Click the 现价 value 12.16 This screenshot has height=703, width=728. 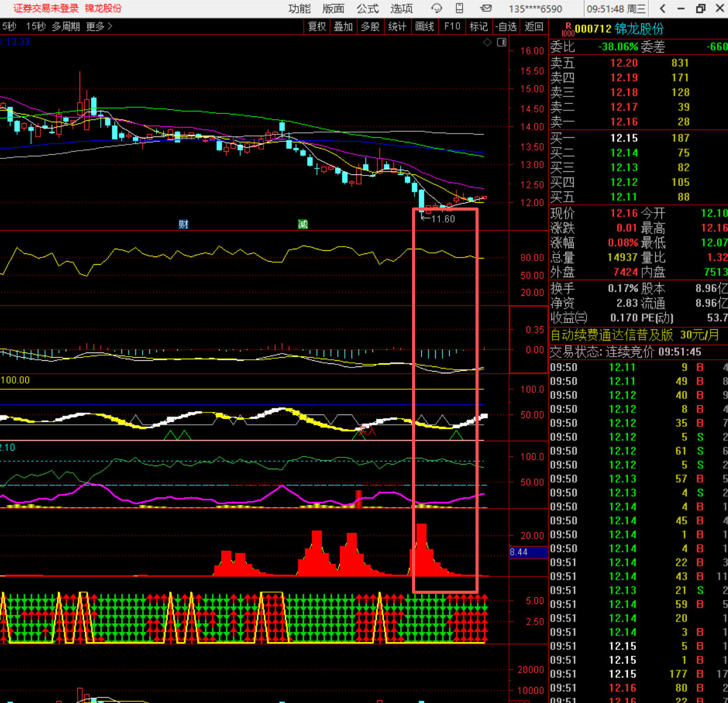pos(624,213)
